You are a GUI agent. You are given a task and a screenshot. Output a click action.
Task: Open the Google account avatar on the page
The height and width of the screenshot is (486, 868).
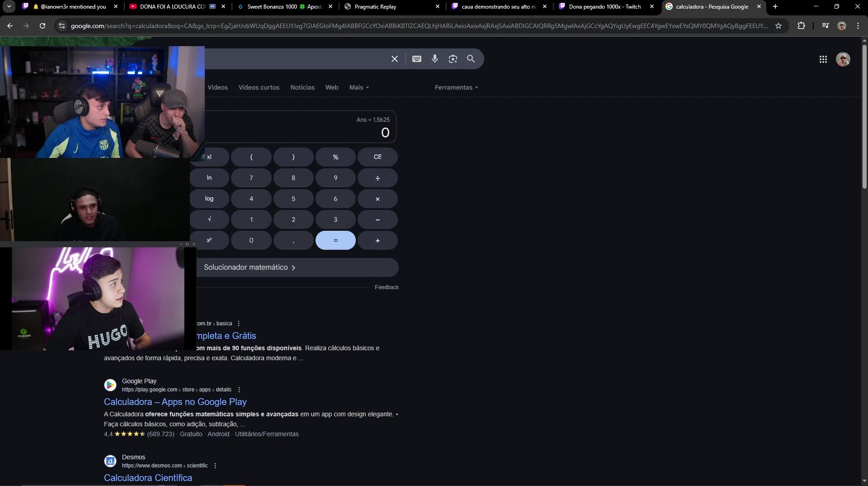pos(843,59)
